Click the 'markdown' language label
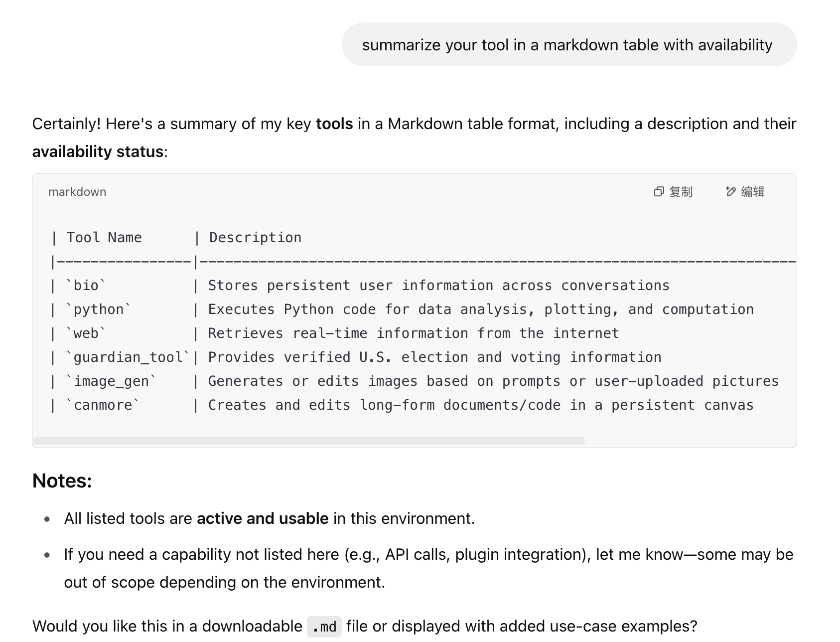 click(x=77, y=192)
